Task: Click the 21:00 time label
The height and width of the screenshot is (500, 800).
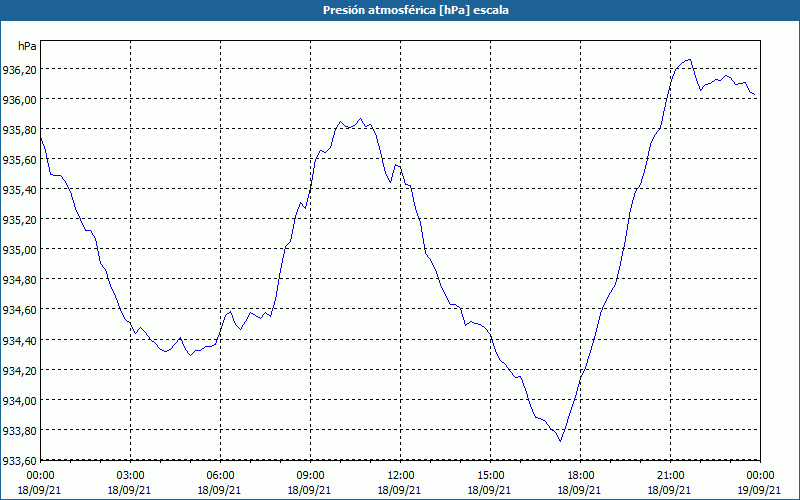Action: pos(670,476)
